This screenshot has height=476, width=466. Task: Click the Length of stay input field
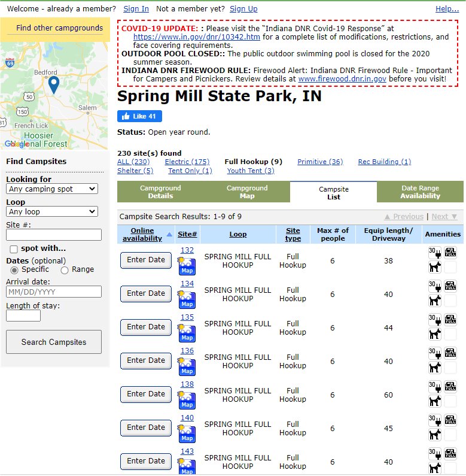[x=23, y=316]
